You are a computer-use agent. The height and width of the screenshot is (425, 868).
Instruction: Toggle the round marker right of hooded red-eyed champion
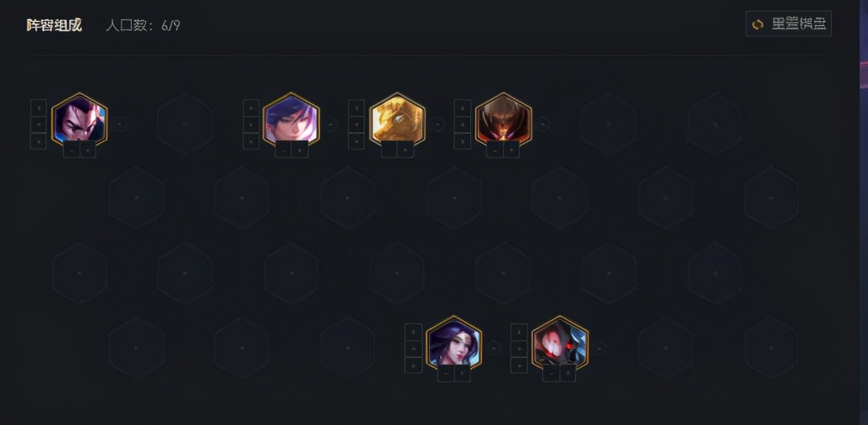[x=600, y=348]
